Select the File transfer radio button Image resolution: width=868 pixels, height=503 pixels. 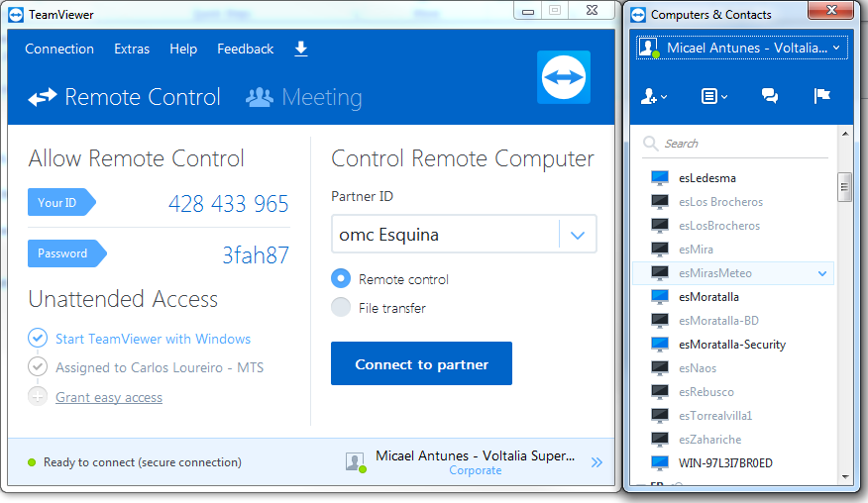pos(341,307)
